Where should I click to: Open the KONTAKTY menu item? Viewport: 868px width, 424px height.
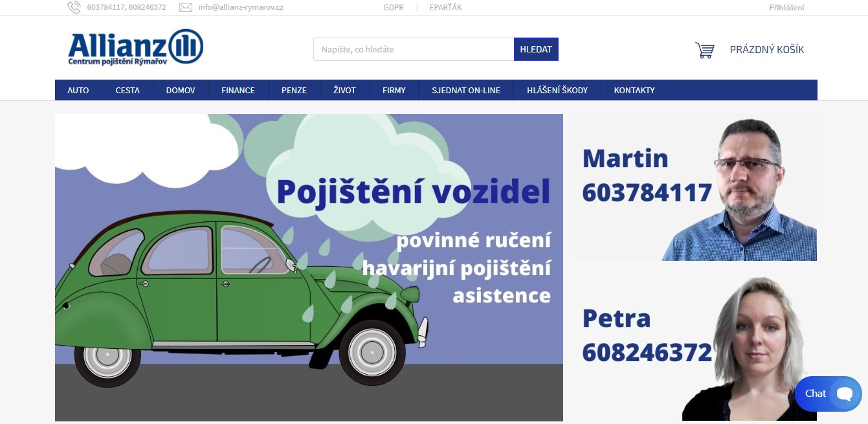point(634,90)
